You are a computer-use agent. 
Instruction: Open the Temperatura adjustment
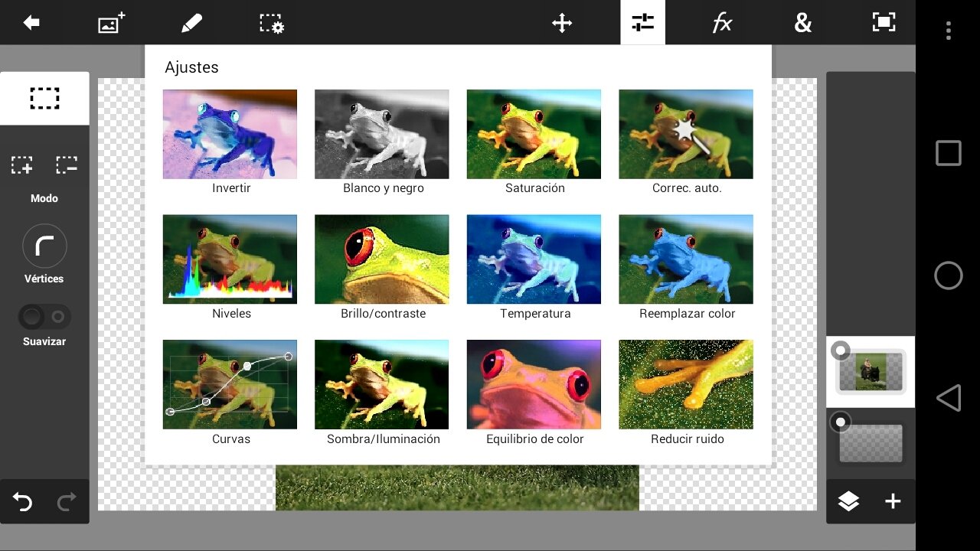(x=534, y=268)
